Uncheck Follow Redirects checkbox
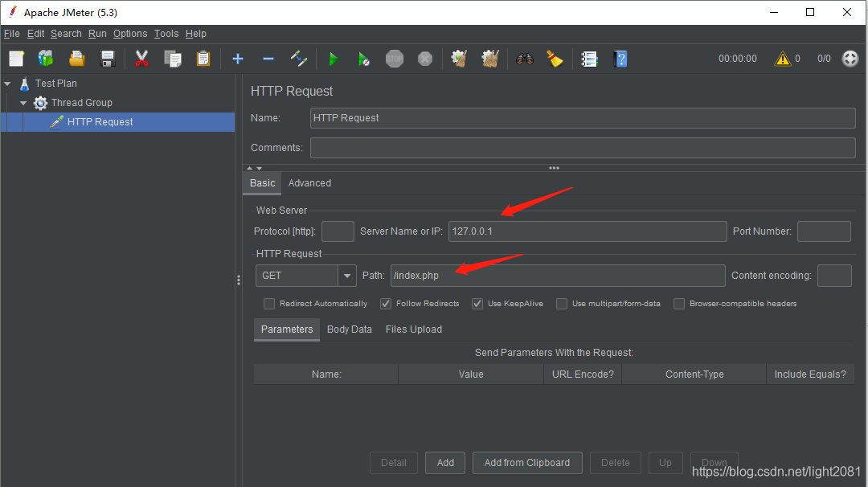868x487 pixels. [386, 304]
